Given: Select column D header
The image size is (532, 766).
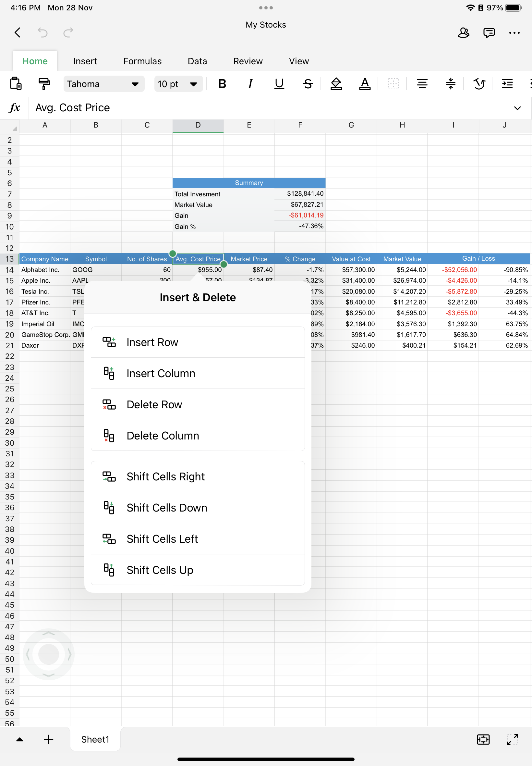Looking at the screenshot, I should (198, 125).
